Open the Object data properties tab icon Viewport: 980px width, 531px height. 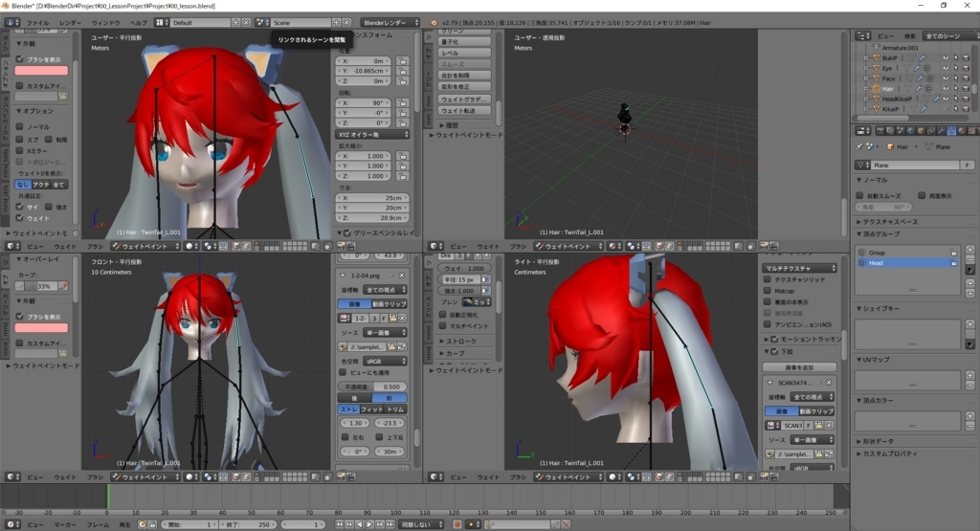click(951, 130)
